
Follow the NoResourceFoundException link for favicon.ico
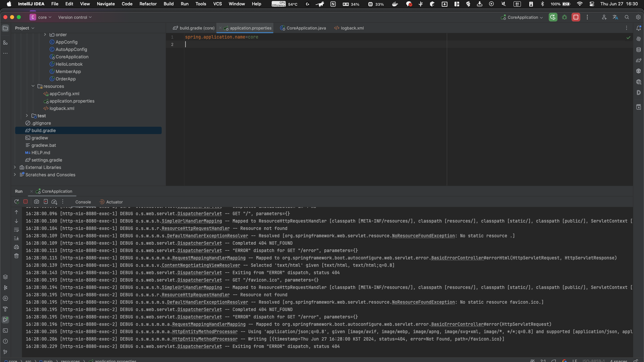pyautogui.click(x=423, y=302)
